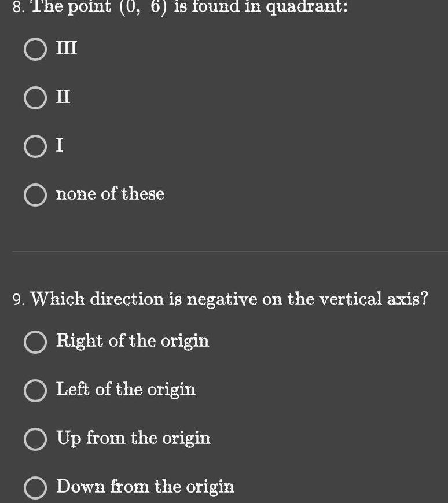Click the 'Down from the origin' label text
The height and width of the screenshot is (503, 448).
click(145, 487)
